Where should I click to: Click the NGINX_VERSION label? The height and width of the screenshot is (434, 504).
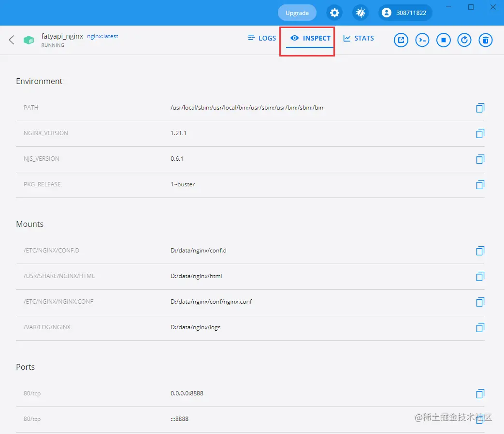[x=45, y=133]
